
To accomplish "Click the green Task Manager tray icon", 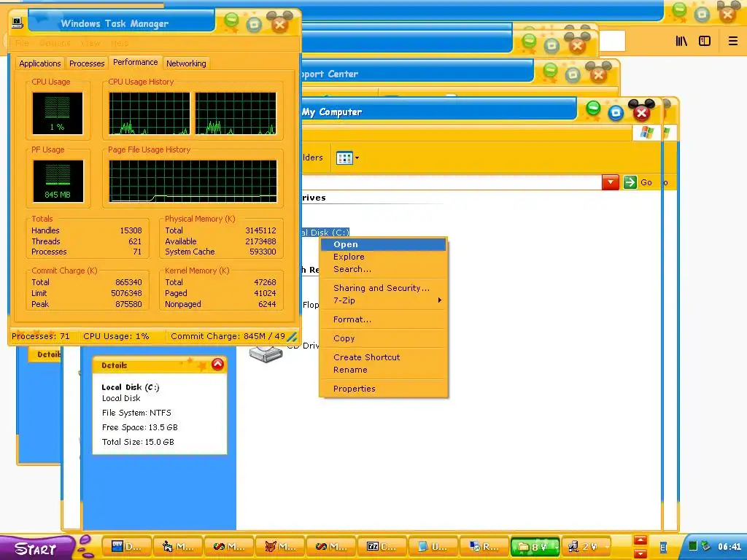I will click(693, 546).
